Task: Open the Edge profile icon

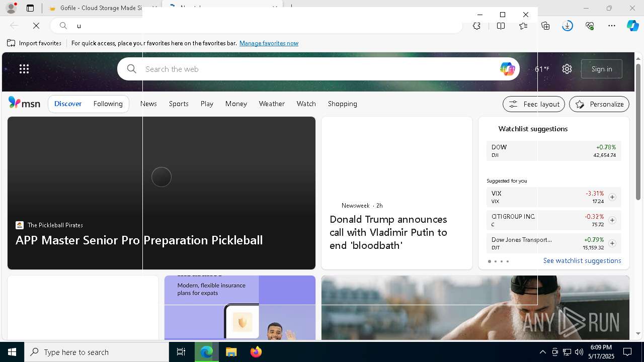Action: [x=11, y=8]
